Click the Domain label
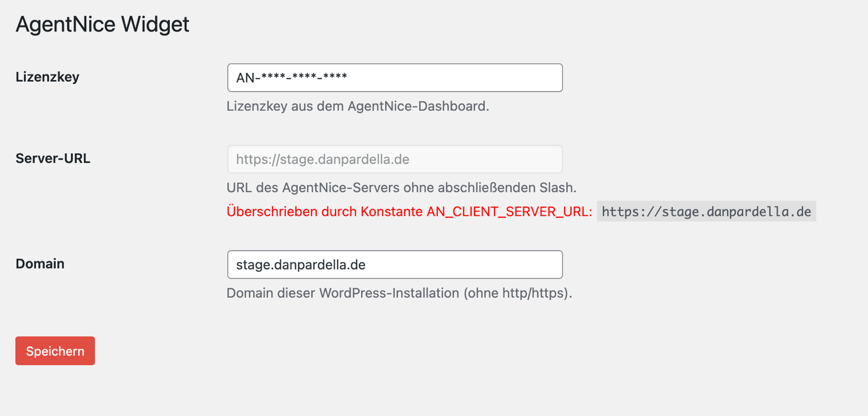Image resolution: width=868 pixels, height=416 pixels. coord(40,264)
